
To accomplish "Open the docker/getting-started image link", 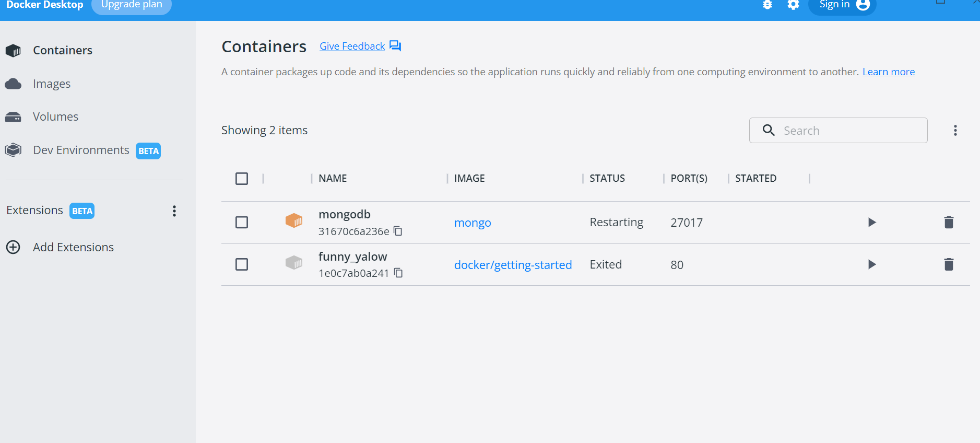I will point(513,265).
